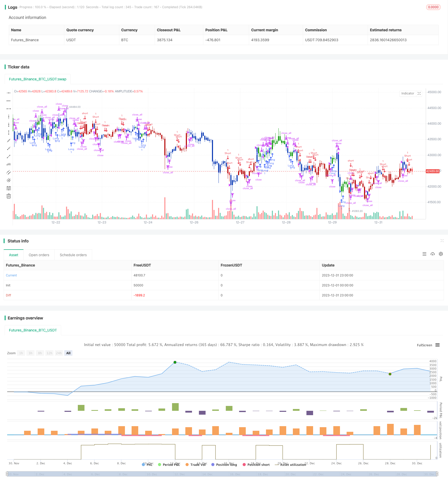The image size is (448, 484).
Task: Toggle the Trade Vol series in the legend
Action: tap(196, 465)
